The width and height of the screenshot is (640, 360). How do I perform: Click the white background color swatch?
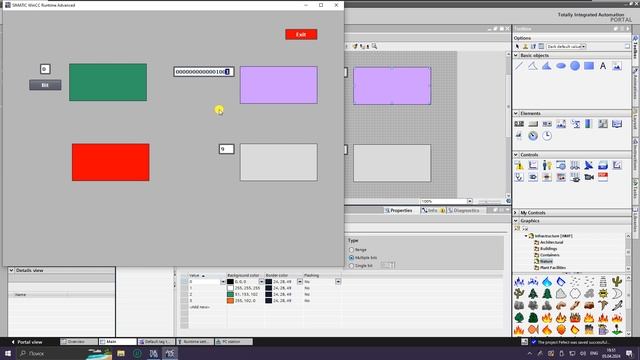[x=230, y=288]
